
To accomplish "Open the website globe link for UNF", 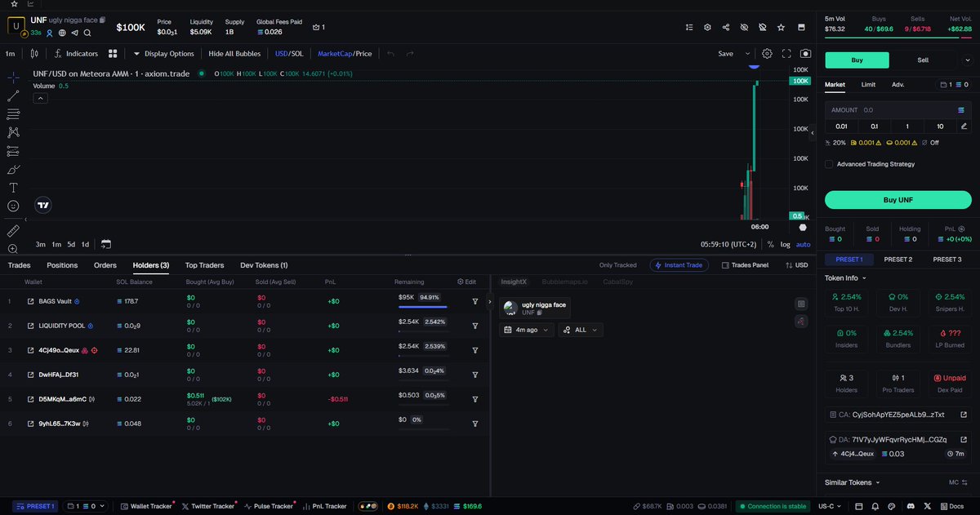I will click(62, 33).
